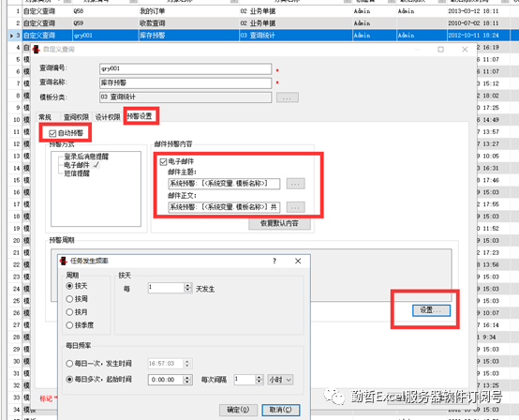Click the help question mark in 任务发生频率 dialog
Screen dimensions: 519x420
click(274, 261)
